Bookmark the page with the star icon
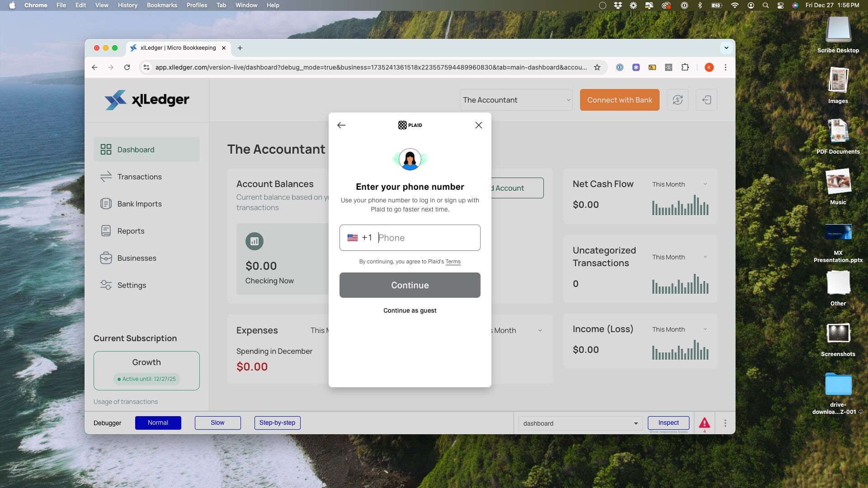The image size is (868, 488). (597, 67)
